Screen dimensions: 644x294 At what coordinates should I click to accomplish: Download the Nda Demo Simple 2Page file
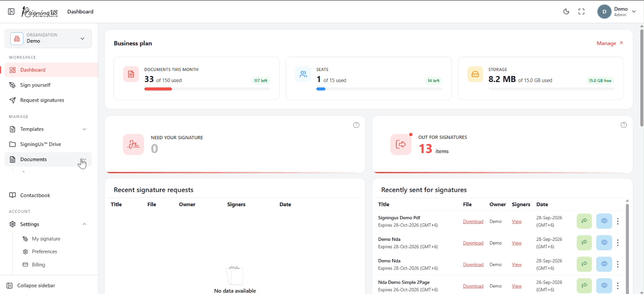[x=473, y=286]
